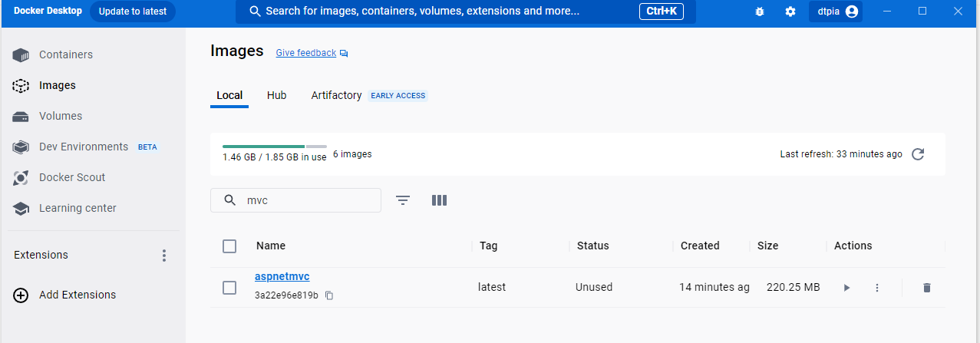This screenshot has height=343, width=980.
Task: Delete the aspnetmvc image
Action: (926, 288)
